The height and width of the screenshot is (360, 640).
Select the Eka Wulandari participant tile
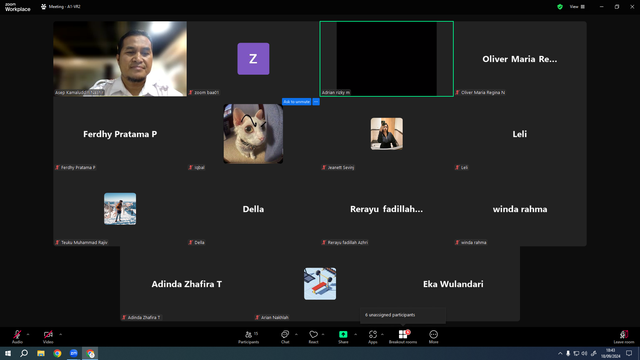click(453, 284)
